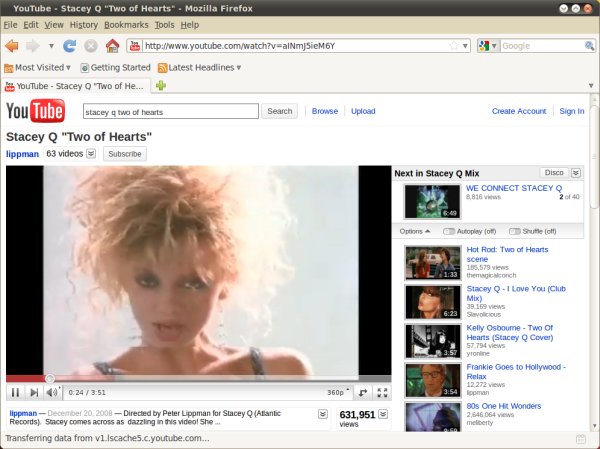Click the search magnifier in Google box
Image resolution: width=600 pixels, height=449 pixels.
(590, 46)
